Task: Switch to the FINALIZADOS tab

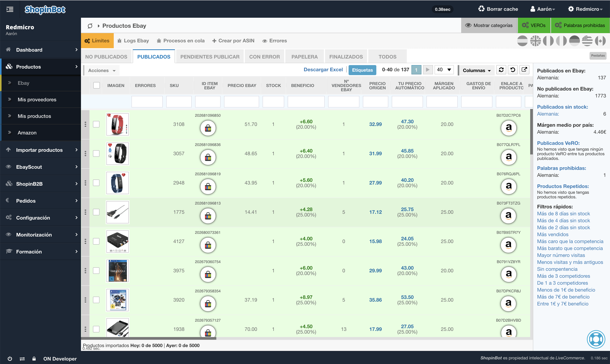Action: [x=346, y=57]
